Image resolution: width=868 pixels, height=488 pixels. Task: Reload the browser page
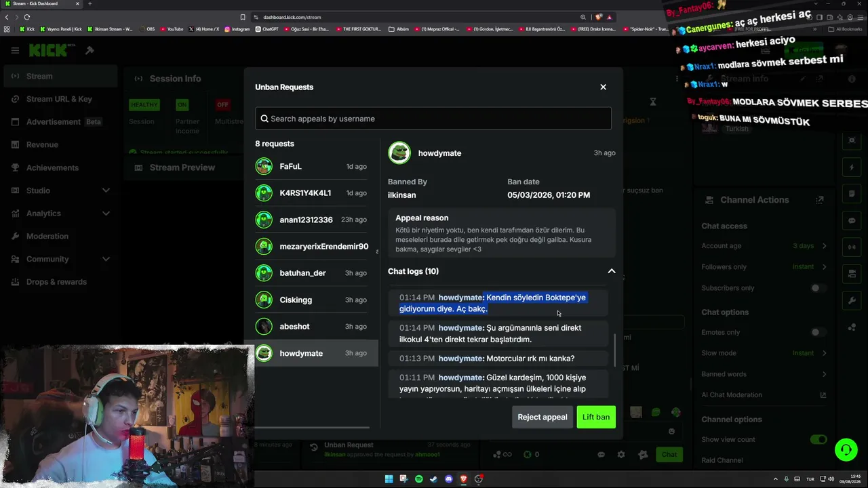click(x=27, y=17)
